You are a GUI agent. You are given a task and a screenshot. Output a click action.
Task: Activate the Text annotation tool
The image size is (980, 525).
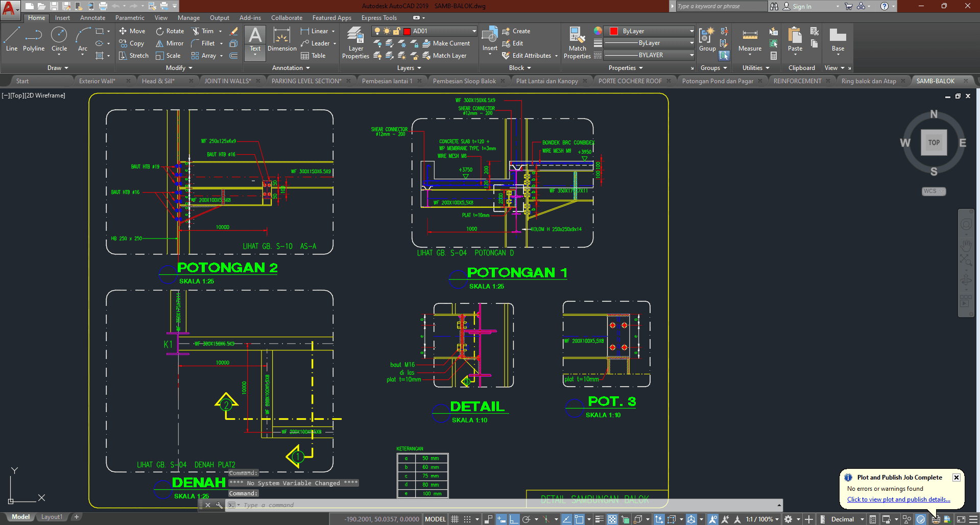(x=255, y=39)
